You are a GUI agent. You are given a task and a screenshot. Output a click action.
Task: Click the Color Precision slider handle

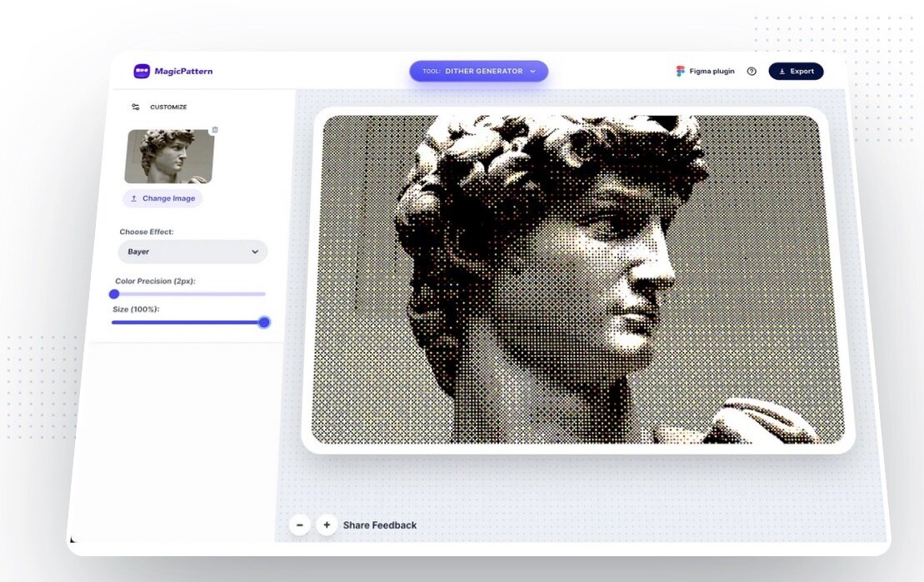(114, 294)
